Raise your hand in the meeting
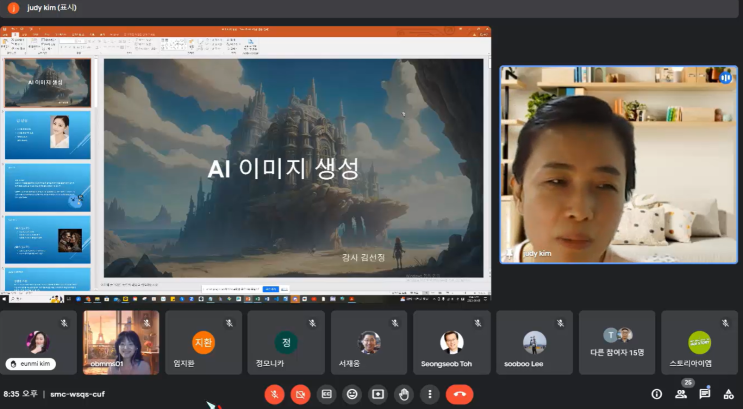Image resolution: width=743 pixels, height=409 pixels. point(404,394)
